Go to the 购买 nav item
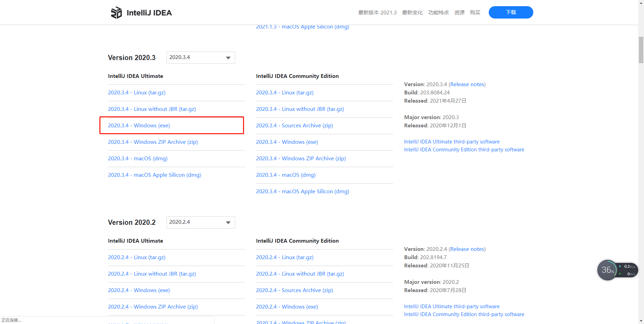644x324 pixels. pos(475,13)
